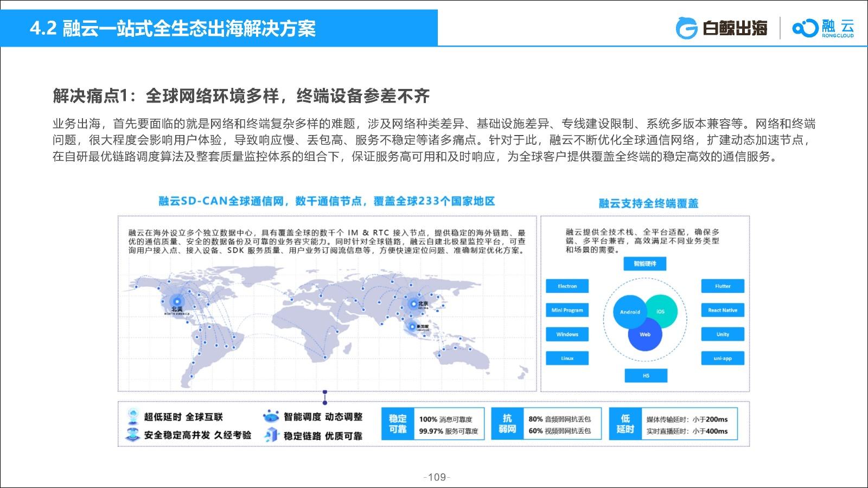Choose the uni-app platform box
The image size is (868, 488).
click(723, 358)
